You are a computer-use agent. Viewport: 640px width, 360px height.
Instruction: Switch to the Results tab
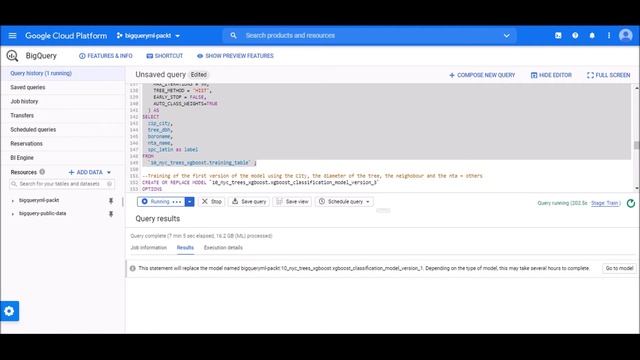pos(185,248)
